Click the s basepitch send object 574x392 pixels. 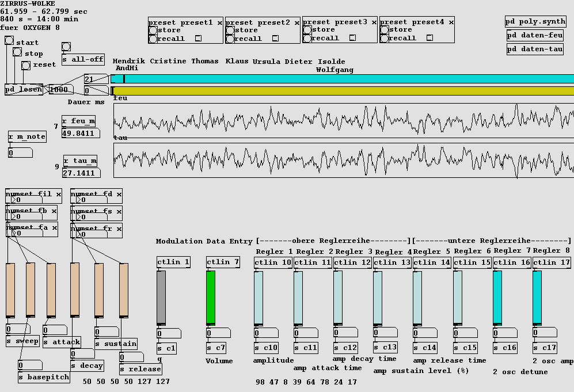click(x=44, y=378)
